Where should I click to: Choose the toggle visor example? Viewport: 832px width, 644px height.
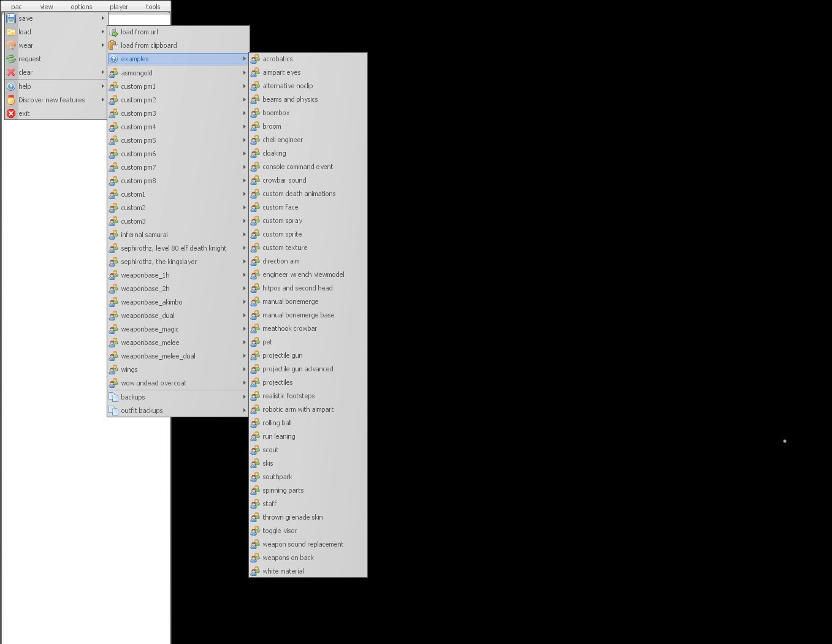(308, 531)
